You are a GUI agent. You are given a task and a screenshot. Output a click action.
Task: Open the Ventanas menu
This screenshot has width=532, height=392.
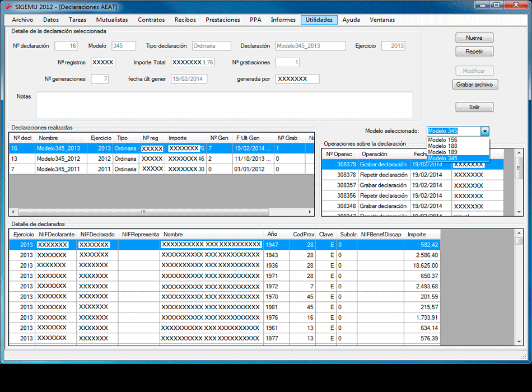(382, 20)
